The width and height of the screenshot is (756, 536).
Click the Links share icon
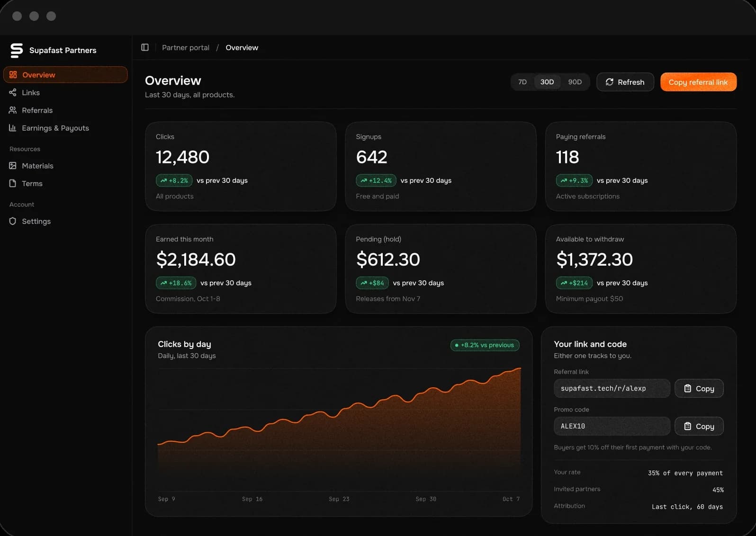point(13,92)
